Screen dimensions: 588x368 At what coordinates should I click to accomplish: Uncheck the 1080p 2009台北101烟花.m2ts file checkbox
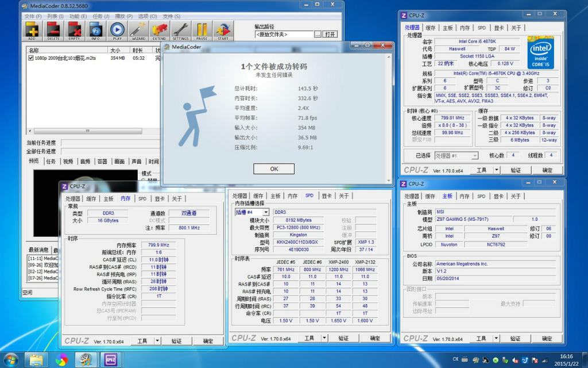(x=31, y=58)
